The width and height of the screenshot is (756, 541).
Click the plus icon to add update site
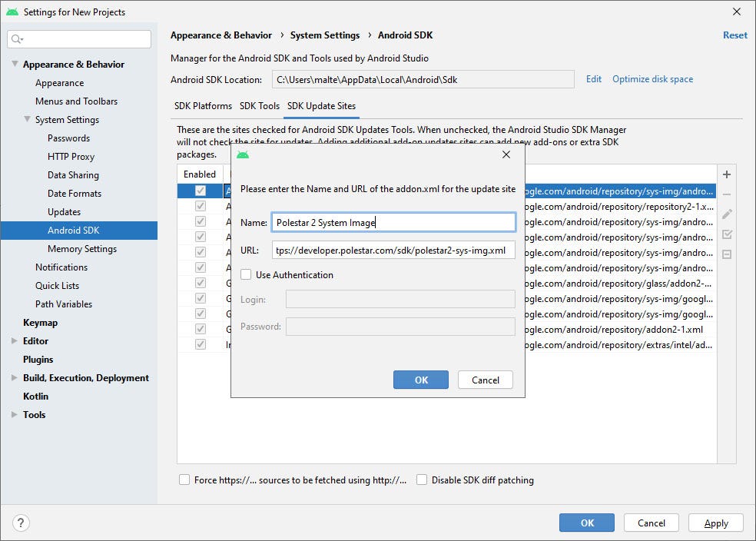click(x=727, y=174)
